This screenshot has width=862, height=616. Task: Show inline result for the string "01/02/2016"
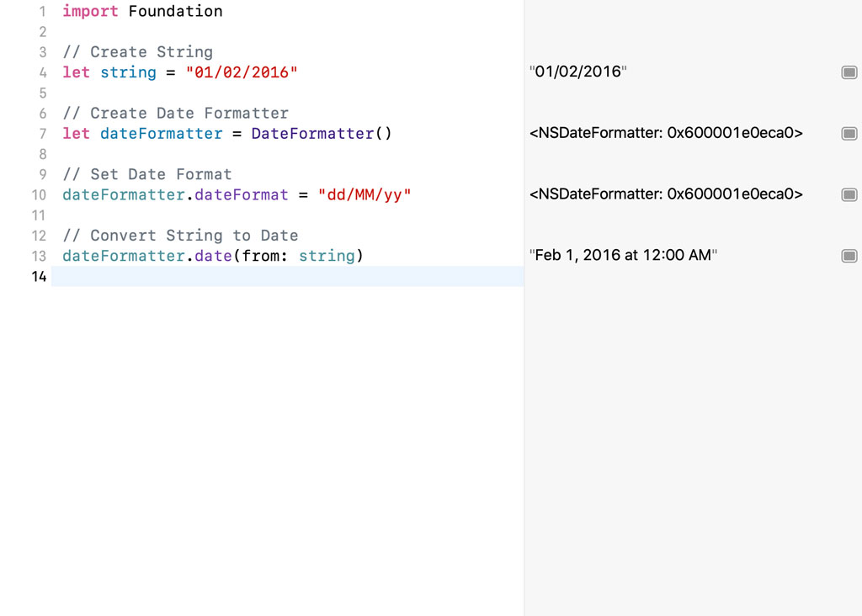click(849, 72)
